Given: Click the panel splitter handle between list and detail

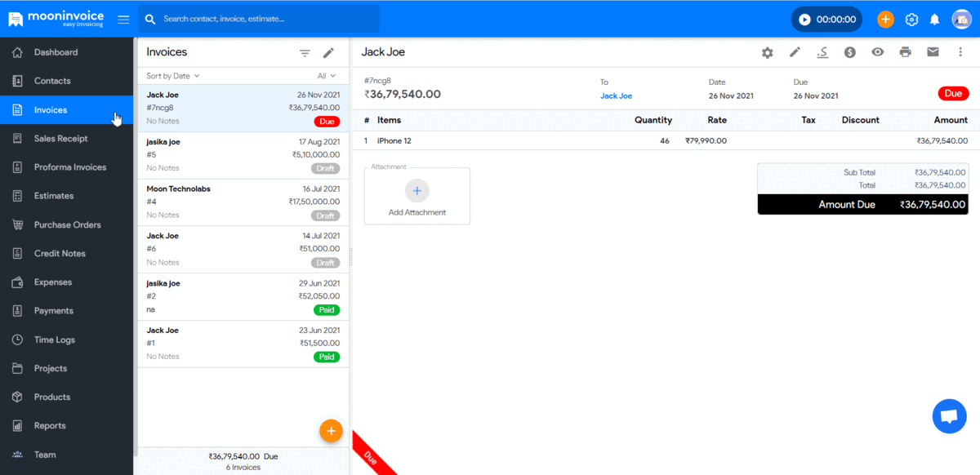Looking at the screenshot, I should pos(351,256).
